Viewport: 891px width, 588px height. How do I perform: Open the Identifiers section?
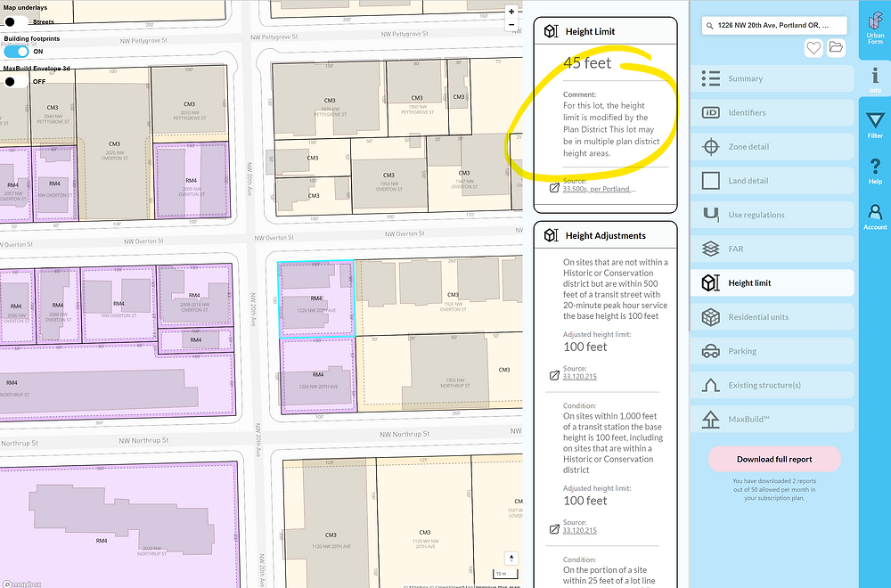(x=772, y=112)
